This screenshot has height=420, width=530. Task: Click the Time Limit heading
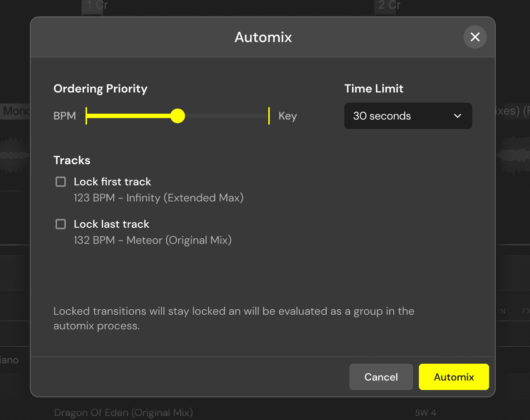pyautogui.click(x=374, y=88)
